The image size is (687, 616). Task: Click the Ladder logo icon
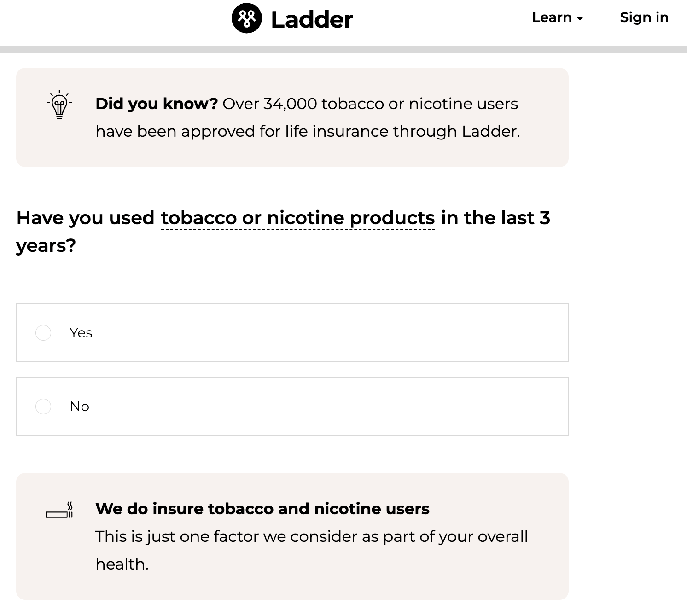(x=247, y=18)
